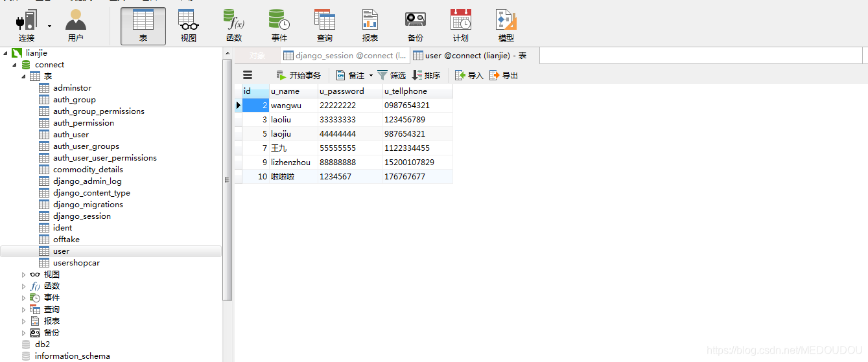Open the 函数 functions toolbar button
This screenshot has width=868, height=362.
[x=234, y=27]
